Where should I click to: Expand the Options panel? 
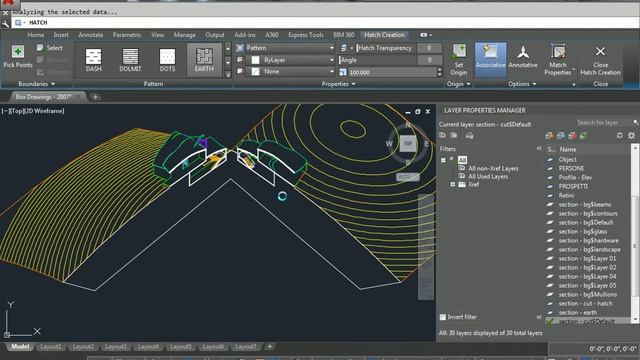(522, 84)
